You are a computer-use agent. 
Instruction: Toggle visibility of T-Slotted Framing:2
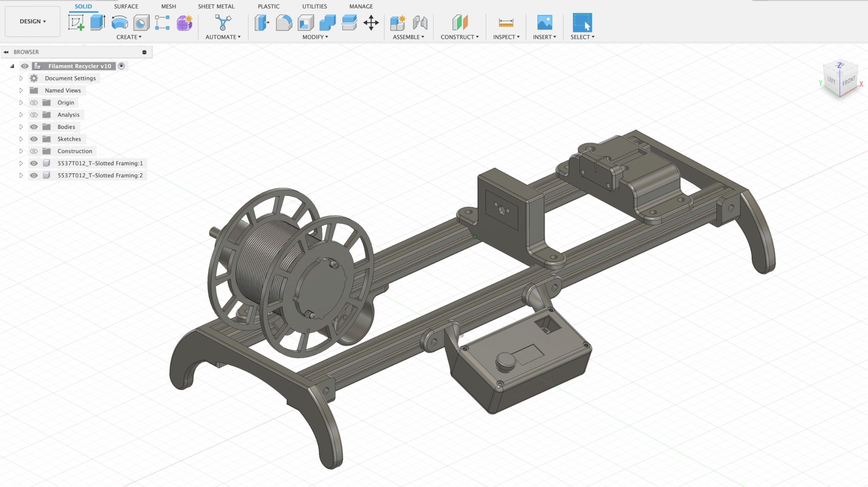(34, 175)
